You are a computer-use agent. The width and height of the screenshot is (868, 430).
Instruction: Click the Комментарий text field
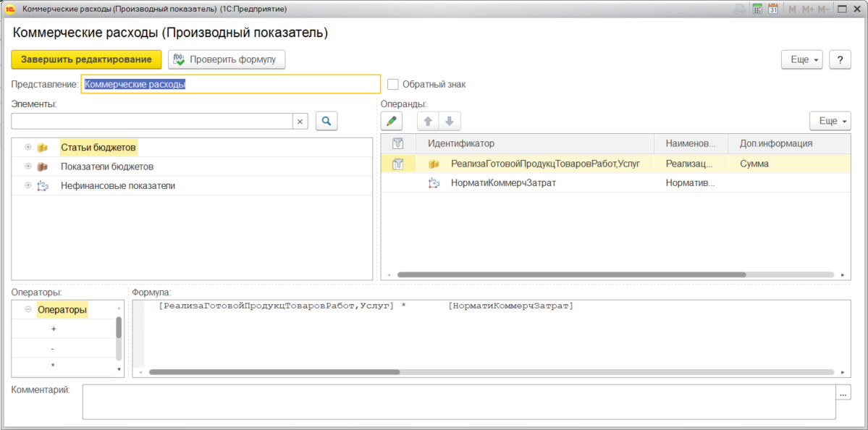pyautogui.click(x=459, y=402)
